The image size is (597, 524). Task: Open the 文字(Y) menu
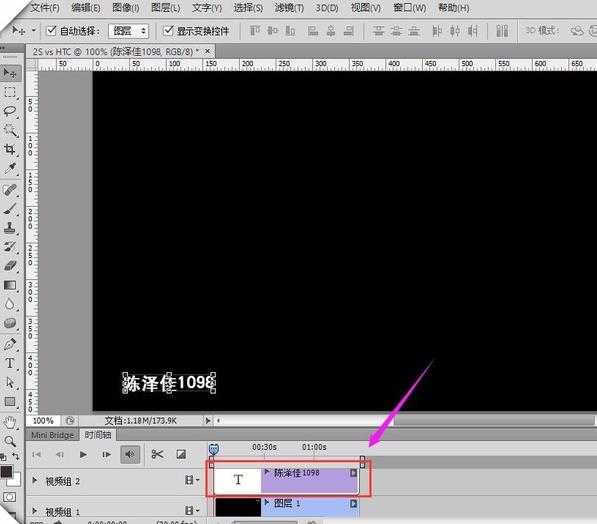[207, 8]
